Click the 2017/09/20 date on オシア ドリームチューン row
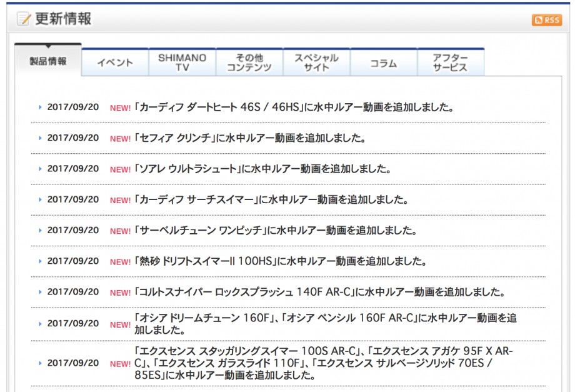Screen dimensions: 575x392 click(73, 323)
